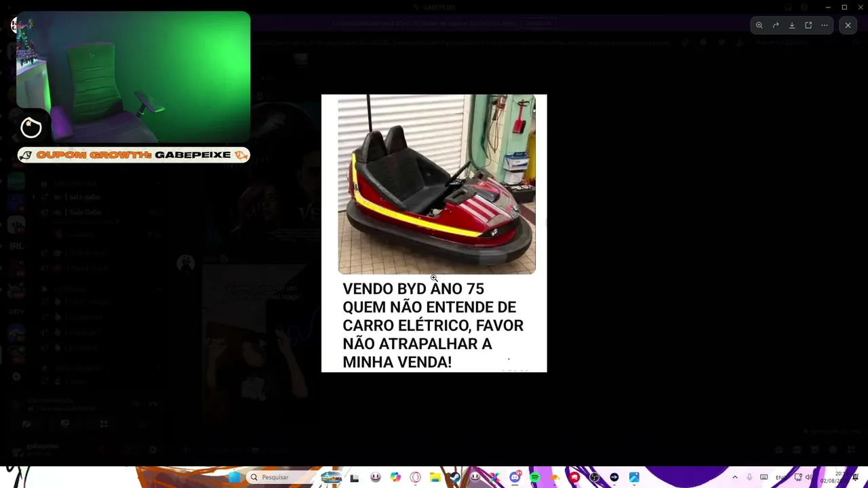Switch the ENG input language indicator
Viewport: 868px width, 488px height.
pyautogui.click(x=781, y=477)
